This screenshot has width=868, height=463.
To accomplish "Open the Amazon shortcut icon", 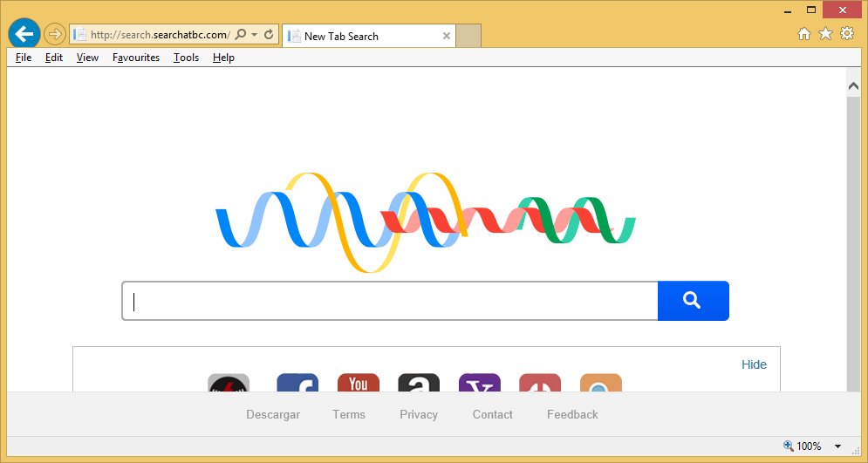I will [x=419, y=383].
